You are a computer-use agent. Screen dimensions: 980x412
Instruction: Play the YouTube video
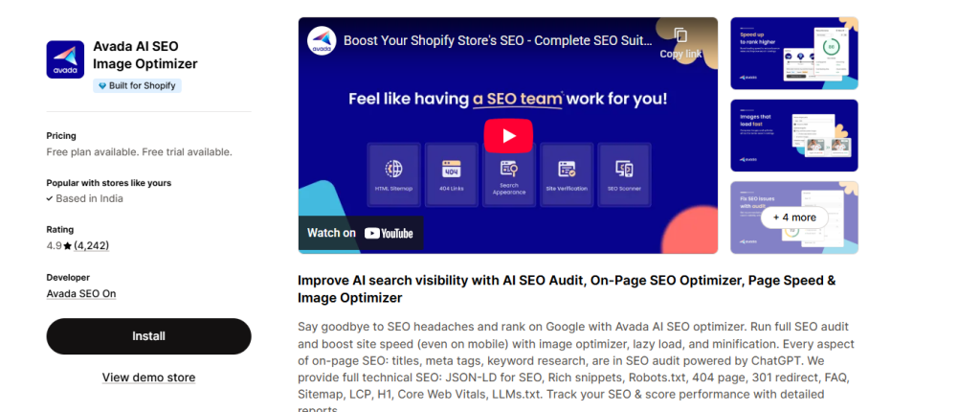point(507,136)
